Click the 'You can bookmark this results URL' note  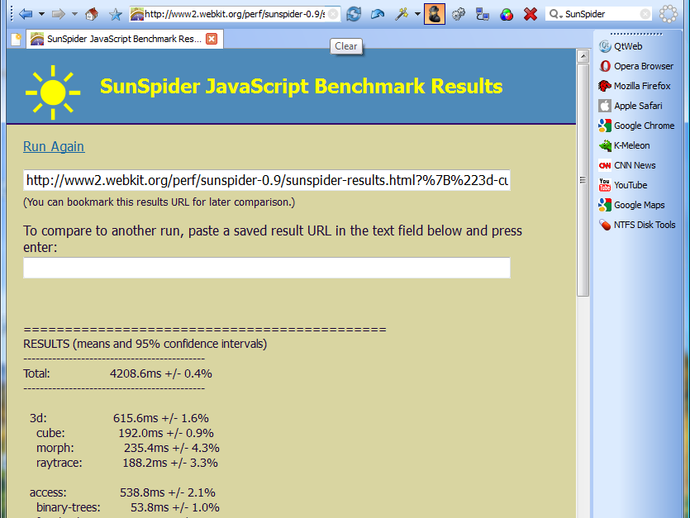click(159, 202)
